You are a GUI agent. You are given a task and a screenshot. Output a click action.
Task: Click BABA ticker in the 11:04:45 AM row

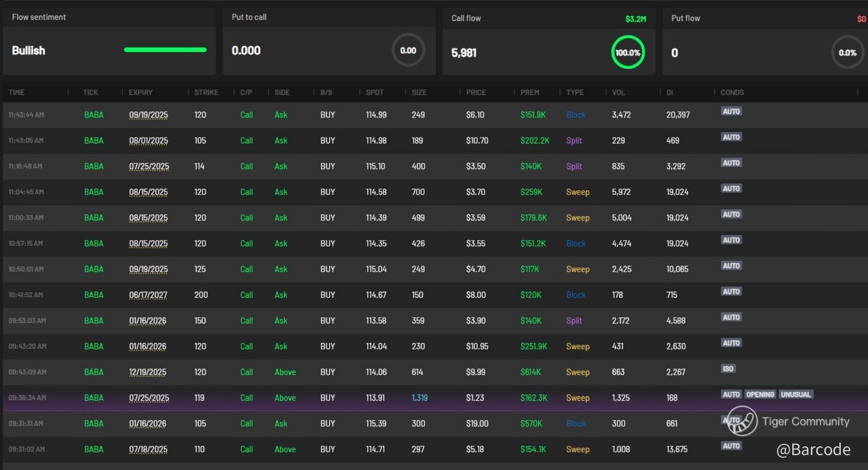coord(94,192)
